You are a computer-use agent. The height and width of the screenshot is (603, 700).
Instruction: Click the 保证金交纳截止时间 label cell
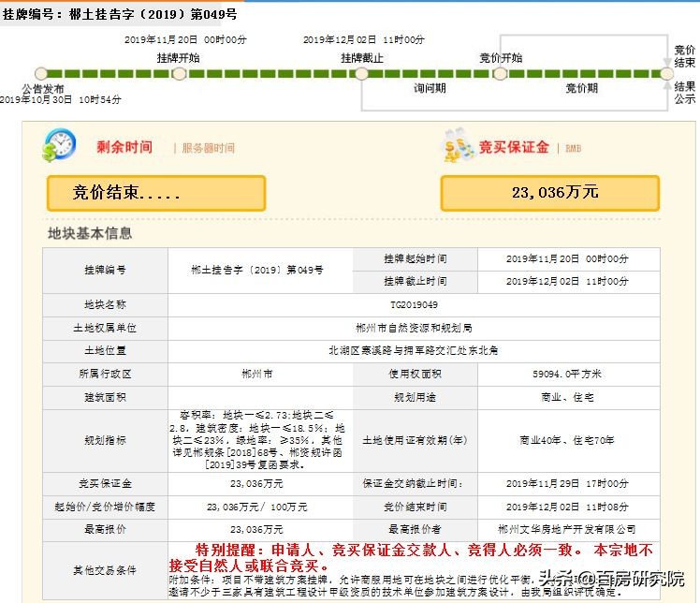pyautogui.click(x=416, y=483)
